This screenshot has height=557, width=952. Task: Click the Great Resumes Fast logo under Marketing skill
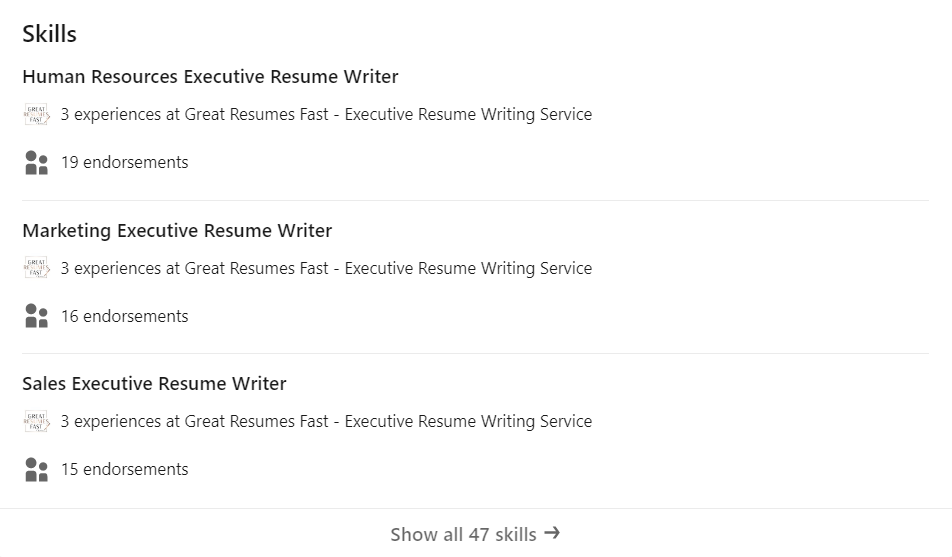36,268
